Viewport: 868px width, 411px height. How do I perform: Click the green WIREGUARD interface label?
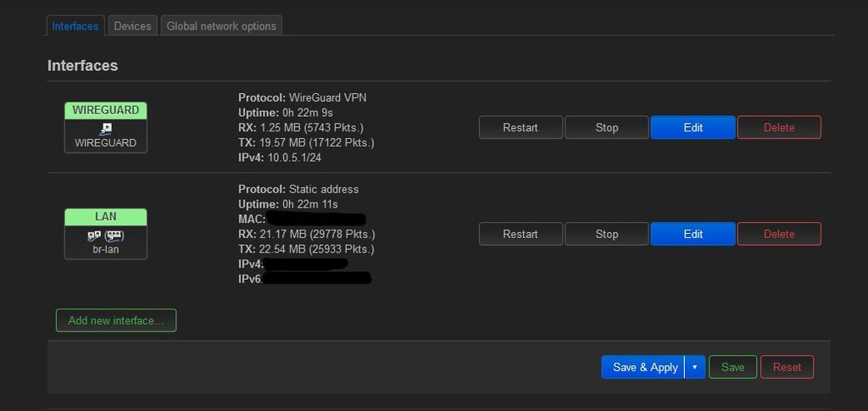(x=105, y=110)
